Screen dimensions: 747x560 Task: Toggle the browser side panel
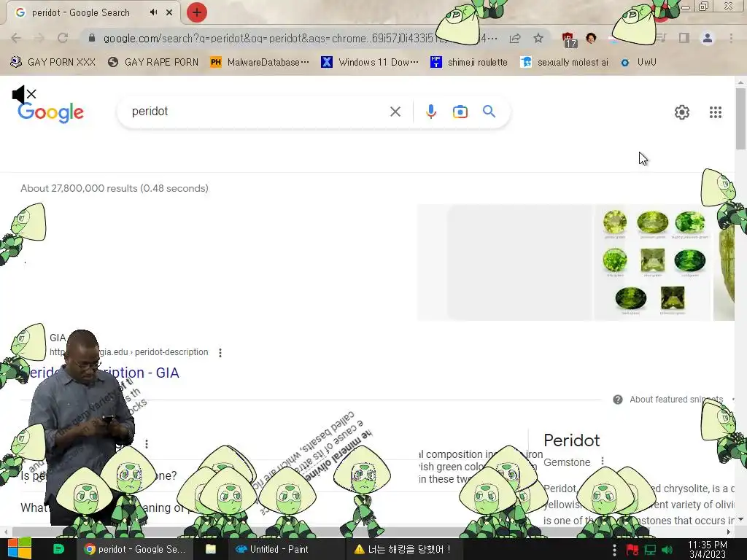click(x=684, y=38)
